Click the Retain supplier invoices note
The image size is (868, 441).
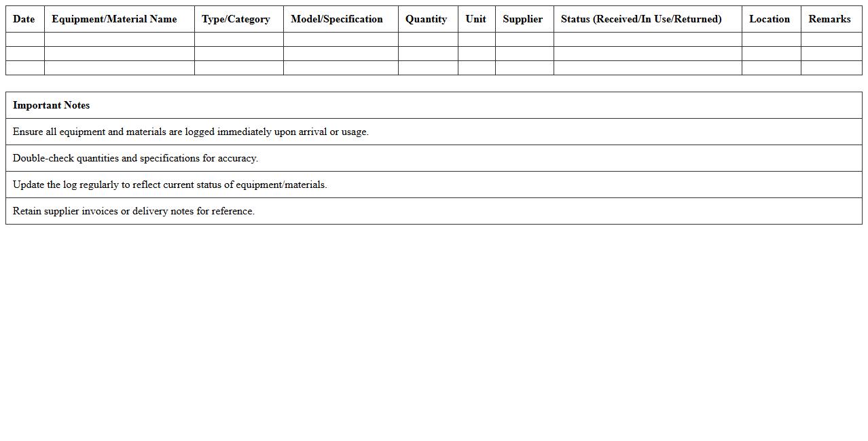(x=134, y=211)
